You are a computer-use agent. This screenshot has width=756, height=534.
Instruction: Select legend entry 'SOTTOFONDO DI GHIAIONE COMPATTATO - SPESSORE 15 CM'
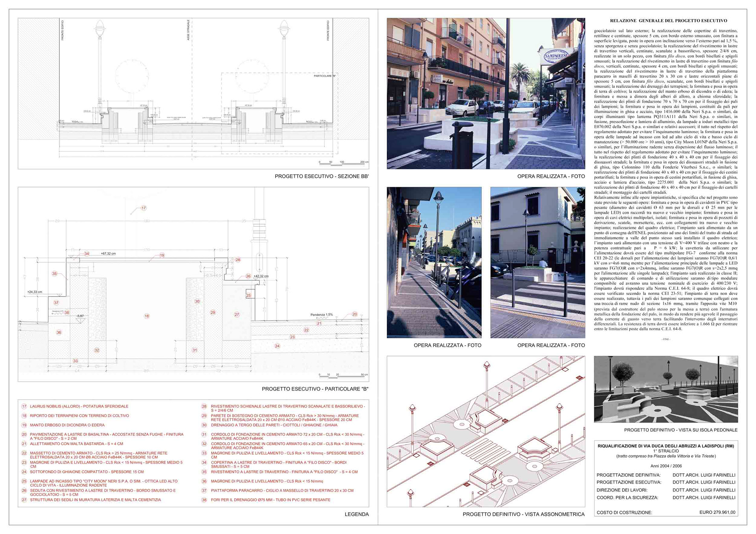(87, 472)
